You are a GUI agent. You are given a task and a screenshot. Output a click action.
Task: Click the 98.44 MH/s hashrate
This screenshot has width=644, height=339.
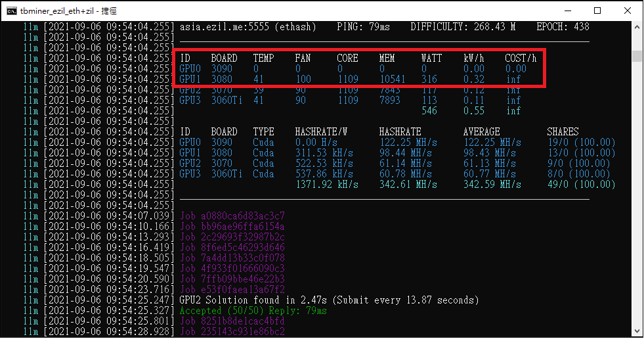(406, 153)
